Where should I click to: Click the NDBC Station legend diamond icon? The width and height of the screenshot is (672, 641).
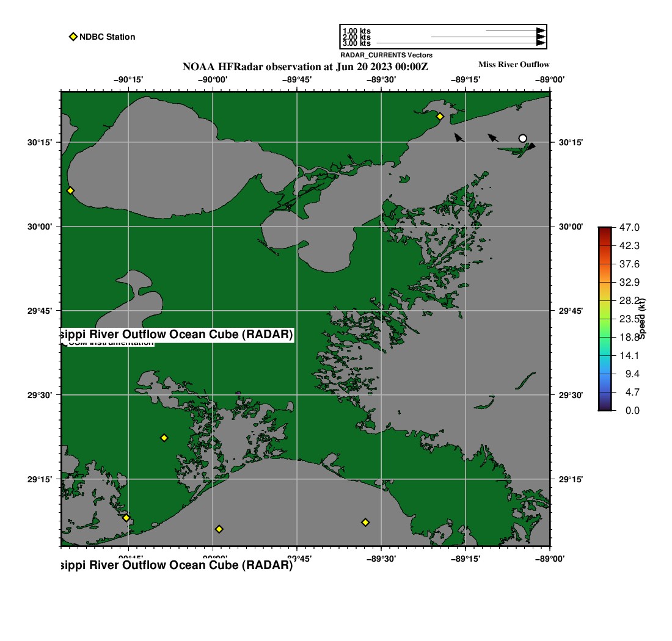[x=73, y=37]
